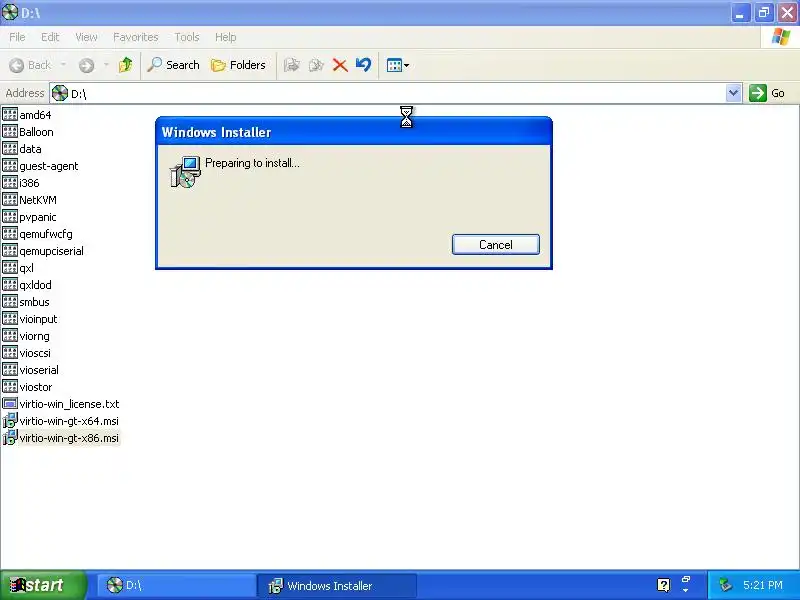Select the viorng folder icon
Image resolution: width=800 pixels, height=600 pixels.
pyautogui.click(x=10, y=335)
